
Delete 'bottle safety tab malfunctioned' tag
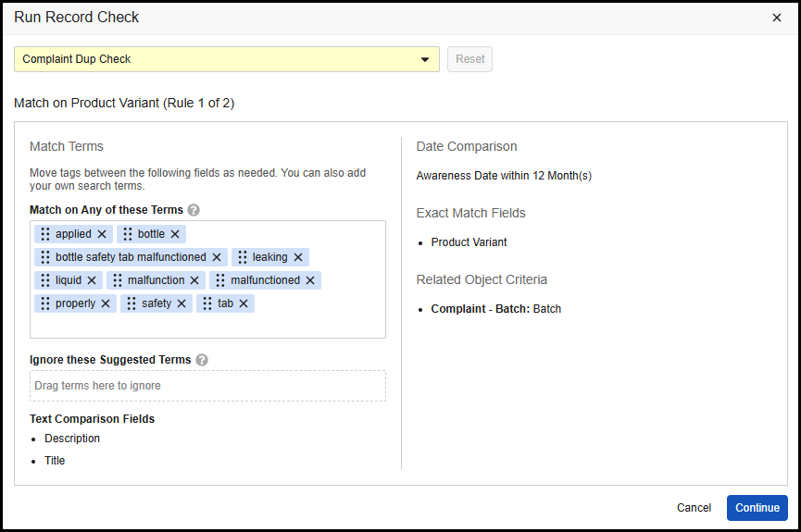217,257
